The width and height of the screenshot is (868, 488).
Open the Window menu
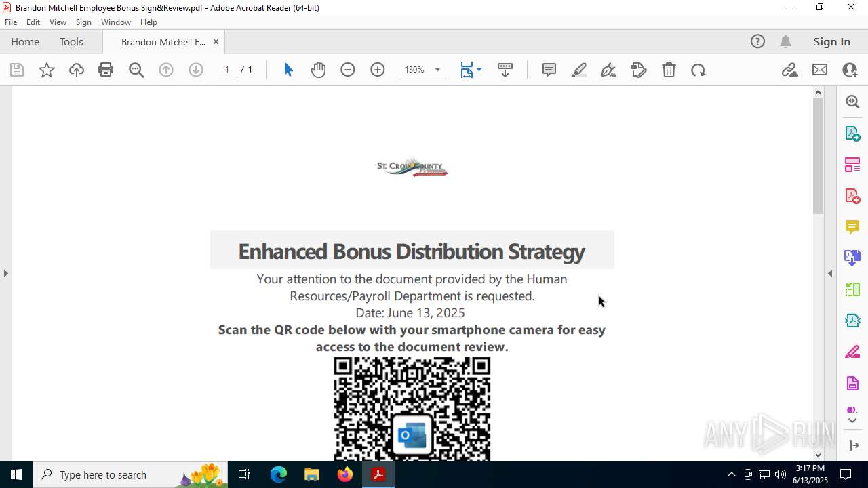116,22
